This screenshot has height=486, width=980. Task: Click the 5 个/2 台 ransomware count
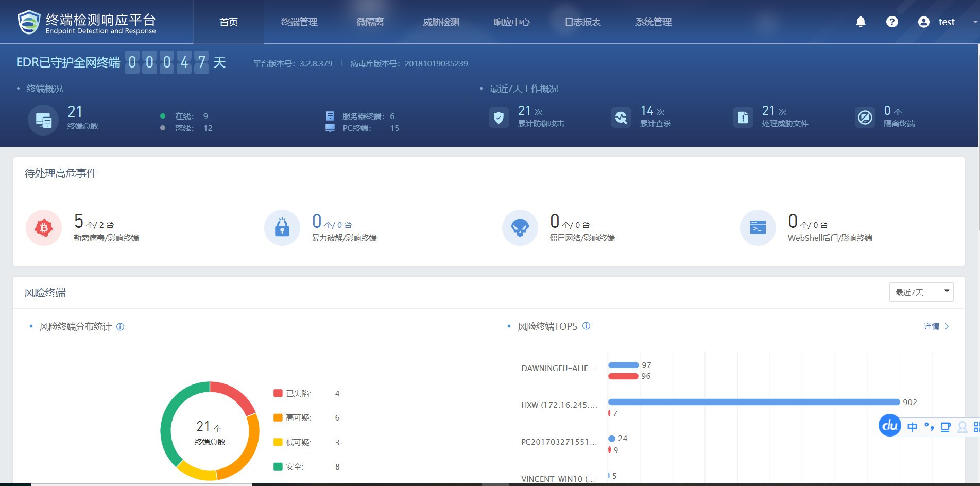(94, 222)
